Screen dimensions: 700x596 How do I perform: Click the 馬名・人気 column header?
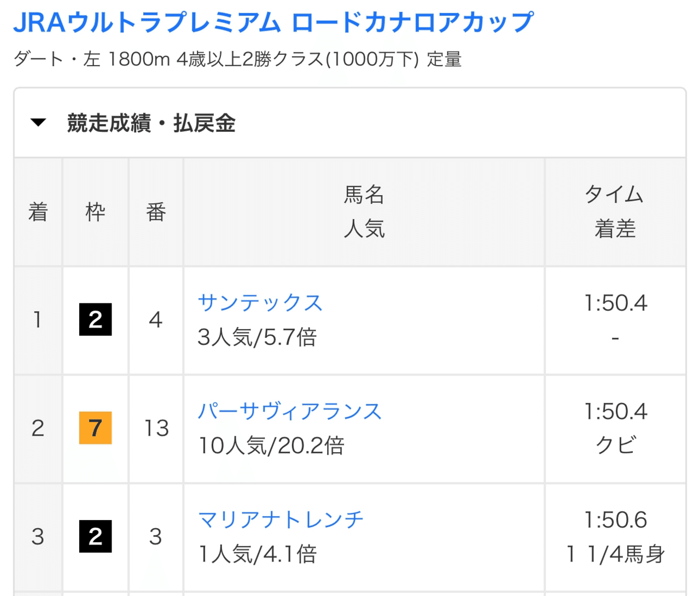coord(364,213)
